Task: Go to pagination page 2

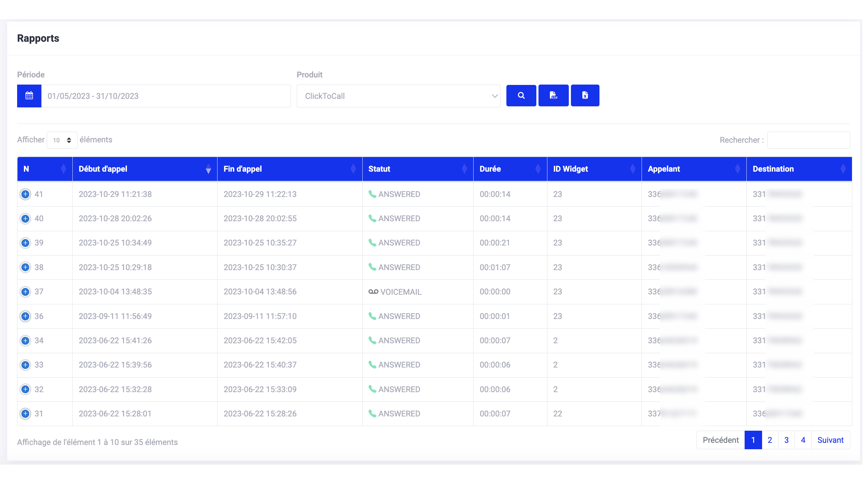Action: (x=770, y=440)
